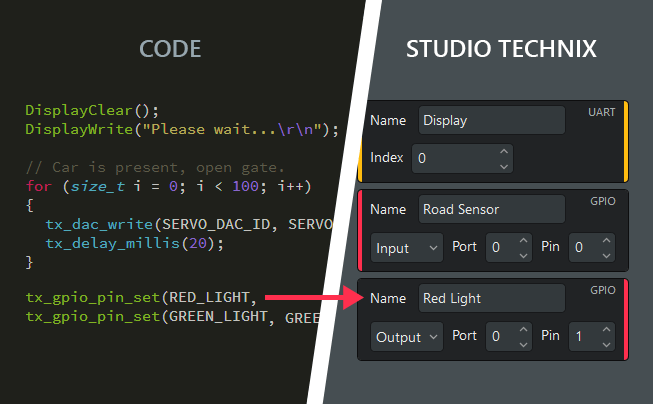
Task: Click the STUDIO TECHNIX heading
Action: (501, 49)
